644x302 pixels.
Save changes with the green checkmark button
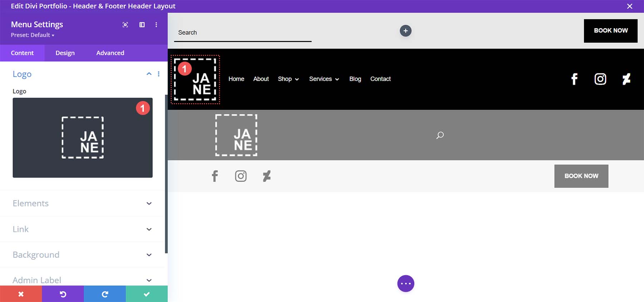pyautogui.click(x=146, y=294)
